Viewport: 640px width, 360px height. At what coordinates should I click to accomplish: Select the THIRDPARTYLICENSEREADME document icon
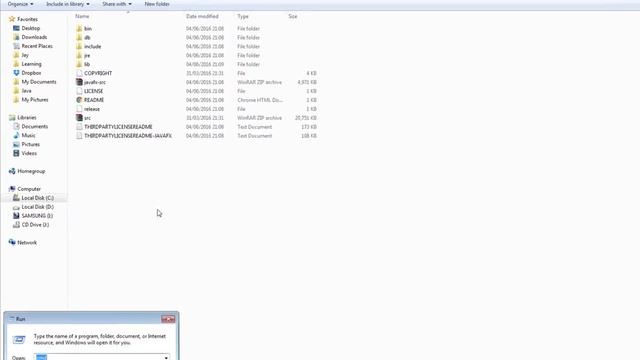(x=79, y=127)
